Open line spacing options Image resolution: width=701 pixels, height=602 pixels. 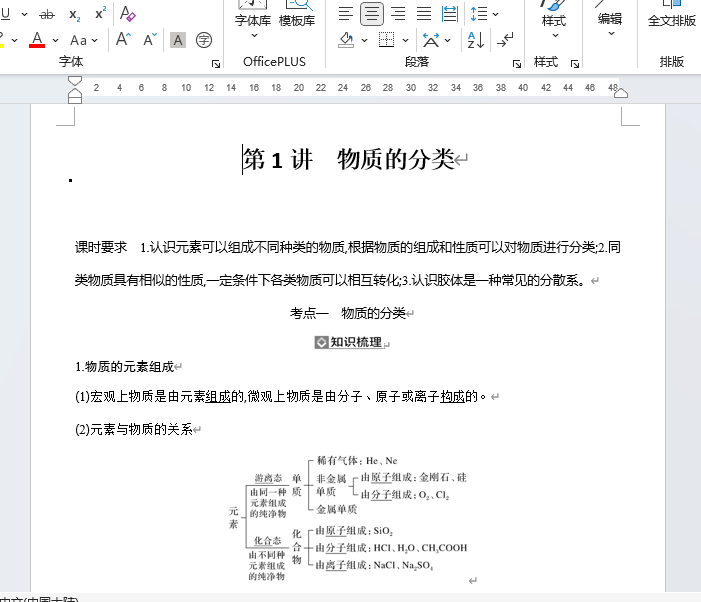[x=484, y=14]
